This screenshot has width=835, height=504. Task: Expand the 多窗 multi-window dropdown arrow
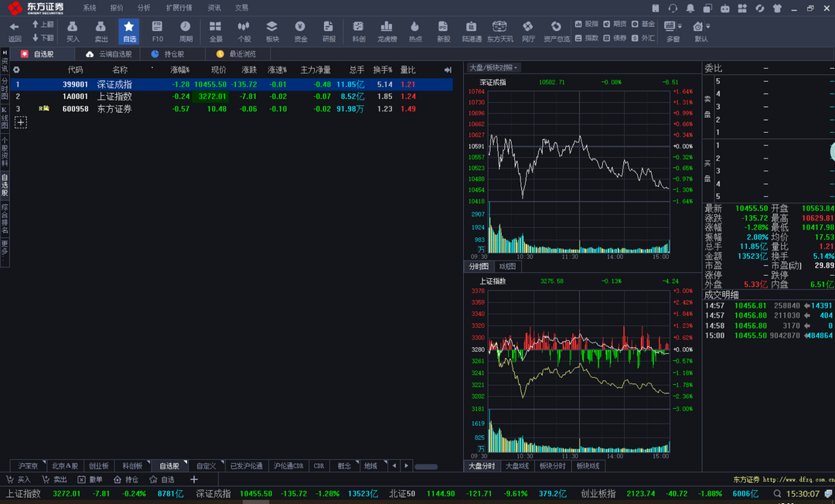(x=681, y=26)
